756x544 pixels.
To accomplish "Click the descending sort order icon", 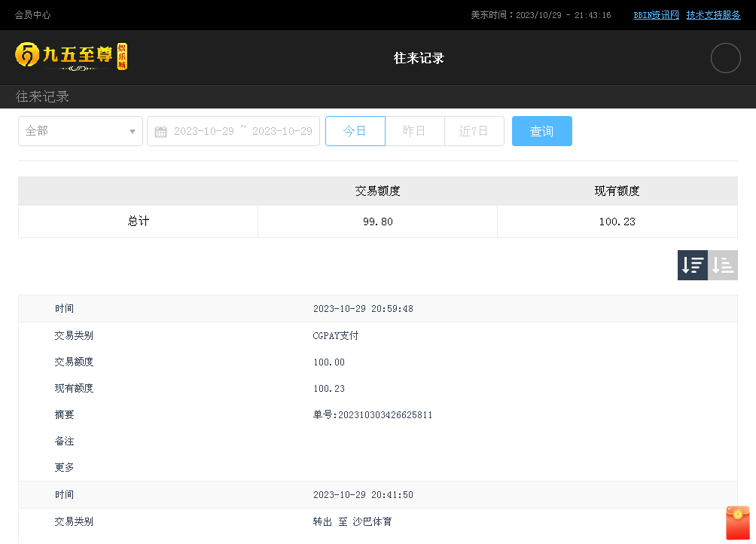I will pos(692,265).
